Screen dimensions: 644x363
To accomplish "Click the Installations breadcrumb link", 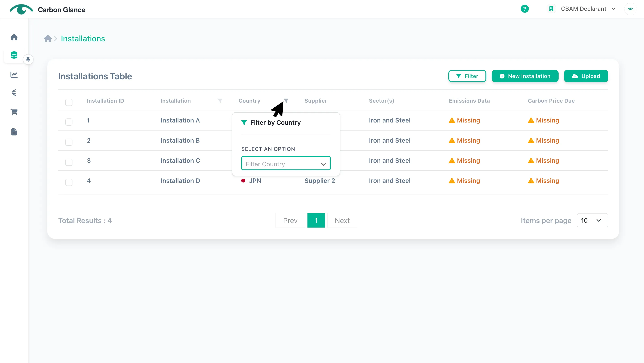I will point(83,38).
